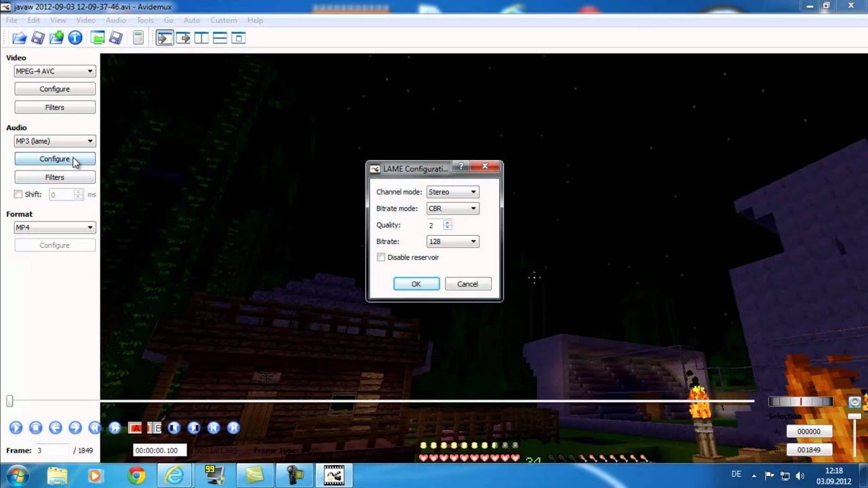
Task: Click OK in the LAME Configuration dialog
Action: [x=416, y=284]
